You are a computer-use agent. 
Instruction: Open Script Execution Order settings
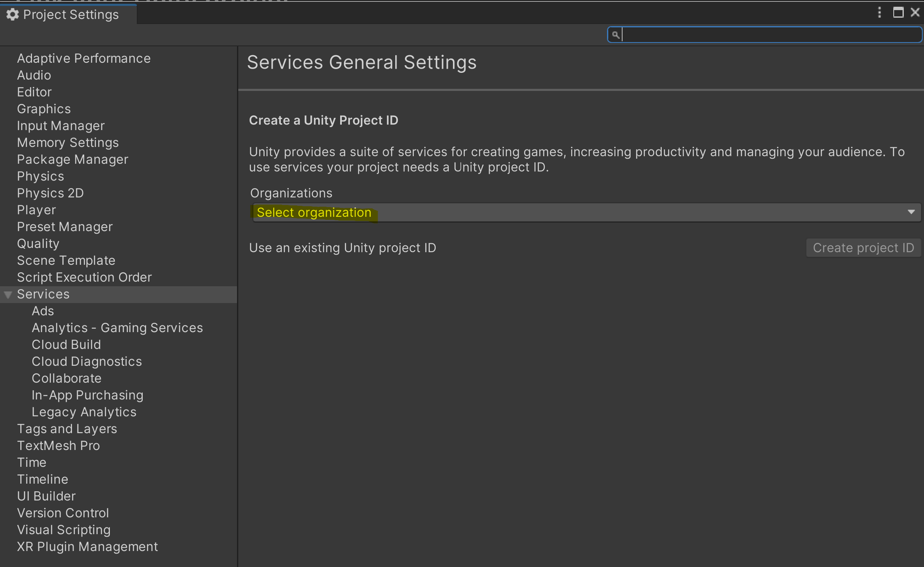tap(84, 277)
